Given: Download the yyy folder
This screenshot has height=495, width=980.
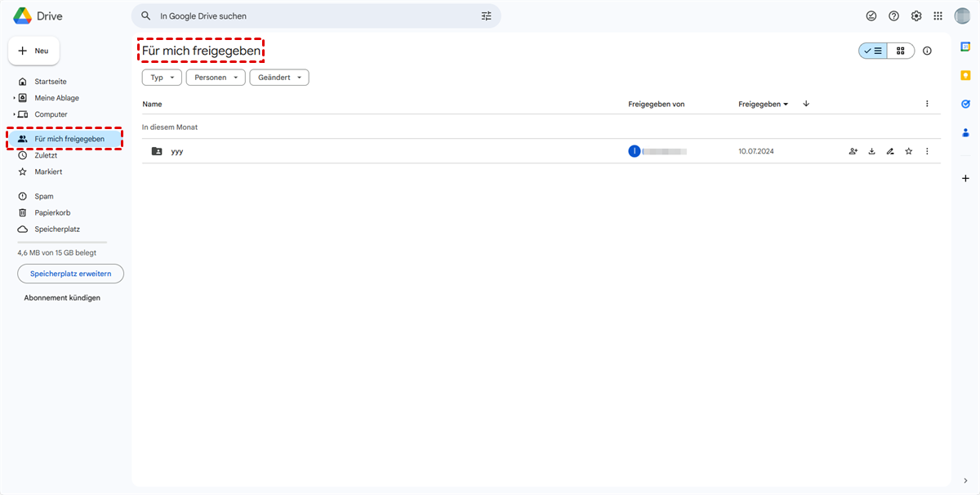Looking at the screenshot, I should click(871, 151).
